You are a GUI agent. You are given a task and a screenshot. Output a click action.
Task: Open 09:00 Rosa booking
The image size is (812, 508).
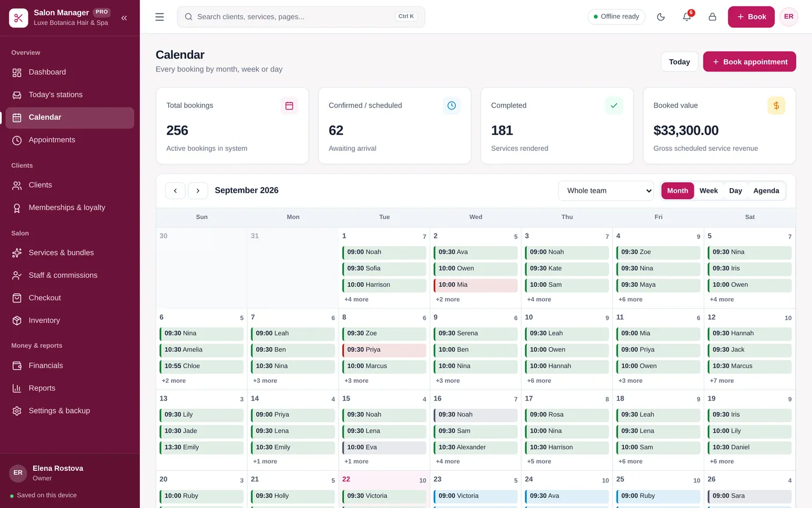pos(567,415)
